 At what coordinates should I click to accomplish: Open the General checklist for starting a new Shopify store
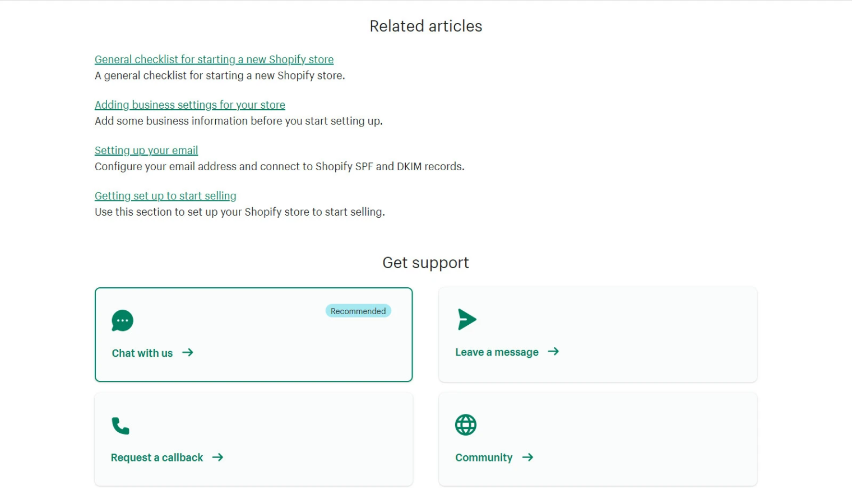[x=214, y=59]
